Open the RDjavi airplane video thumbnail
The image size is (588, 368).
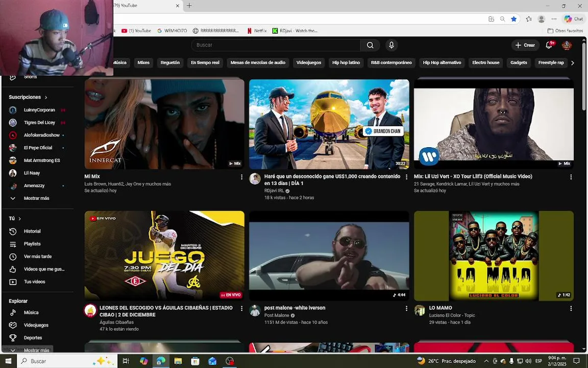(x=329, y=124)
